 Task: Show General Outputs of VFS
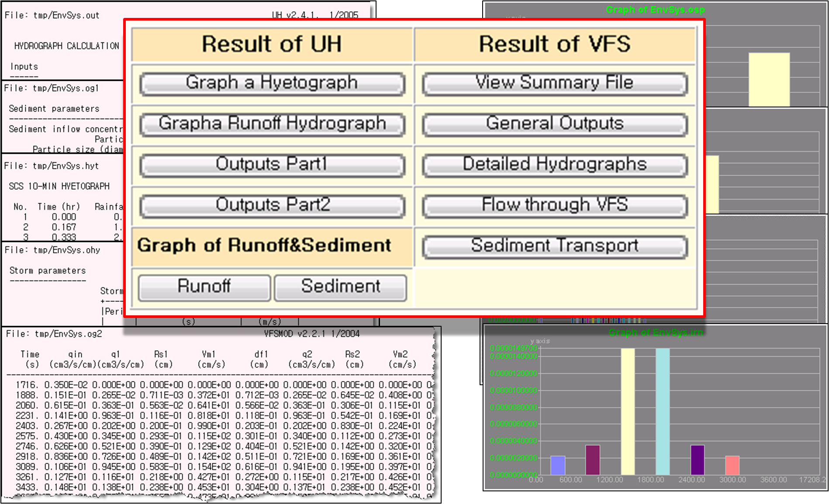(x=554, y=124)
